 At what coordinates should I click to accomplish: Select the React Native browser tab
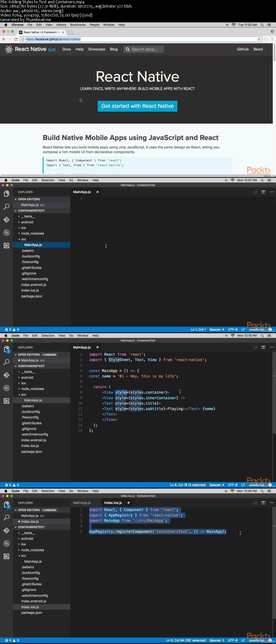click(x=42, y=32)
